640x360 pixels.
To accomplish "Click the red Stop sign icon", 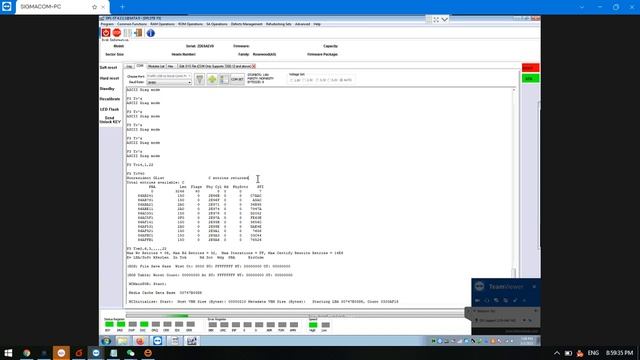I will (x=117, y=33).
